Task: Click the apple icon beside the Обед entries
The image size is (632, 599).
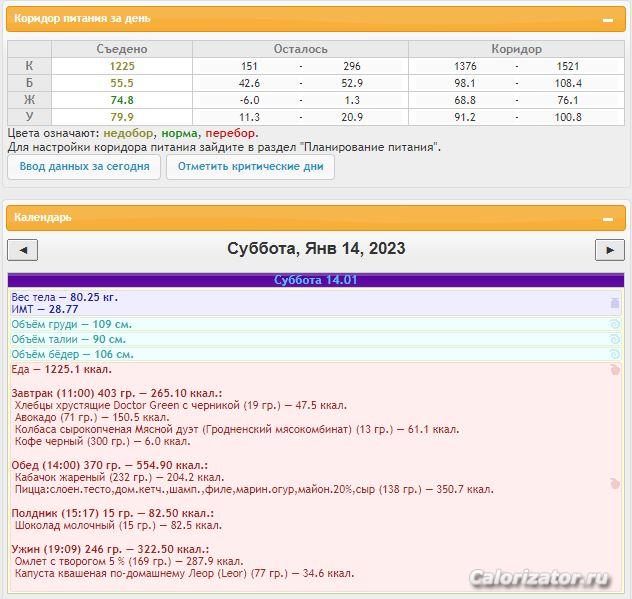Action: pos(615,484)
